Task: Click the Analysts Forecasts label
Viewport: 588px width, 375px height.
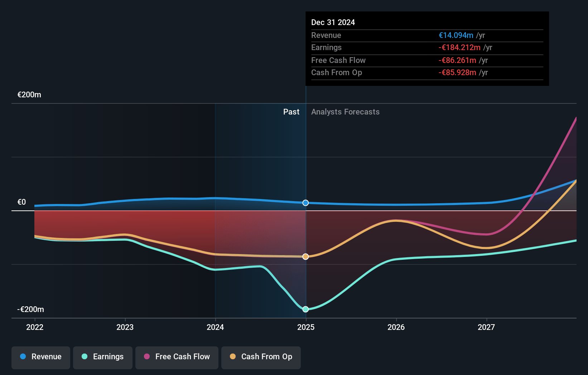Action: pyautogui.click(x=345, y=112)
